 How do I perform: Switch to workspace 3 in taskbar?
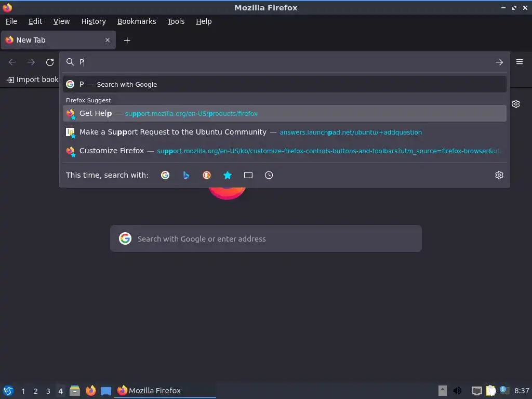coord(48,391)
